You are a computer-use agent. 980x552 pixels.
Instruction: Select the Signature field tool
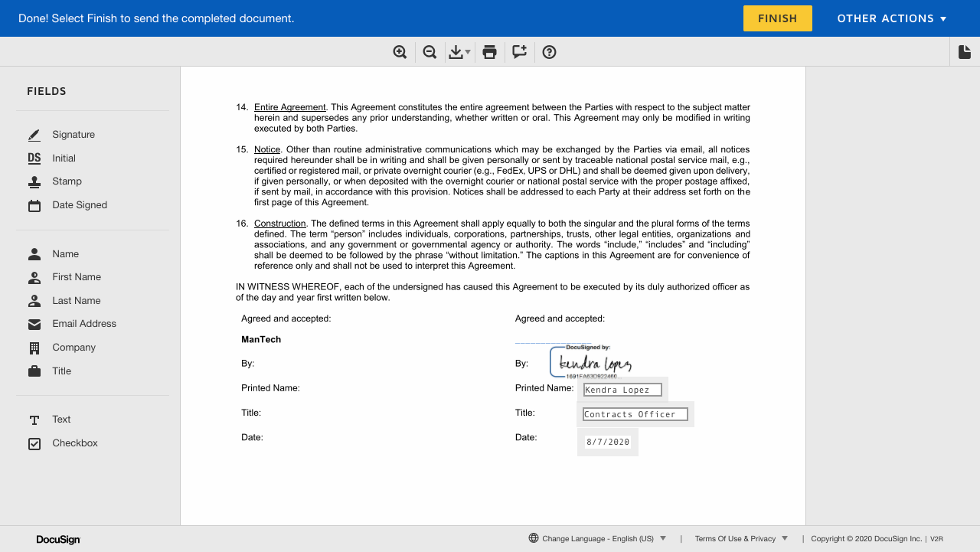(x=73, y=134)
